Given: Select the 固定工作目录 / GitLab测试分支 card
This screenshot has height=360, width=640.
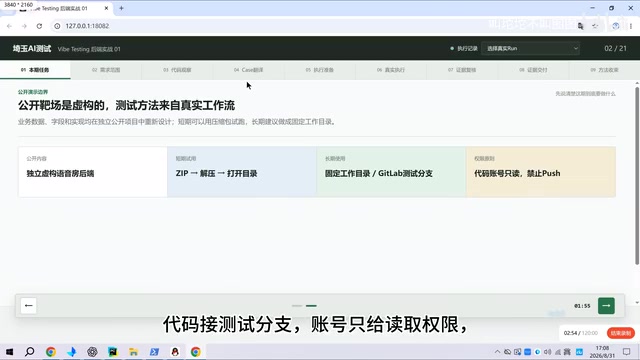Looking at the screenshot, I should [391, 172].
